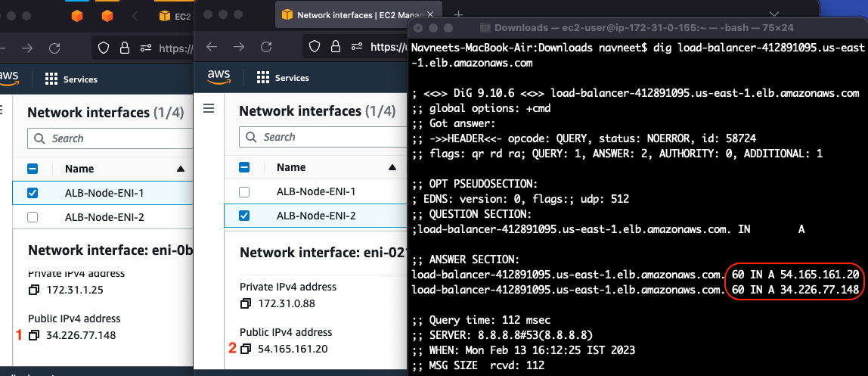Screen dimensions: 868x376
Task: Copy public IP 54.165.161.20 in middle window
Action: [x=245, y=349]
